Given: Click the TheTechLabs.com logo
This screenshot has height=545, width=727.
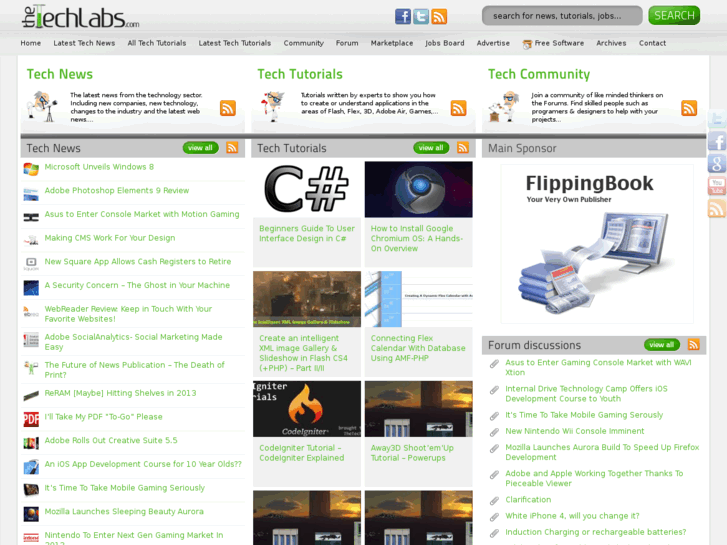Looking at the screenshot, I should tap(80, 17).
